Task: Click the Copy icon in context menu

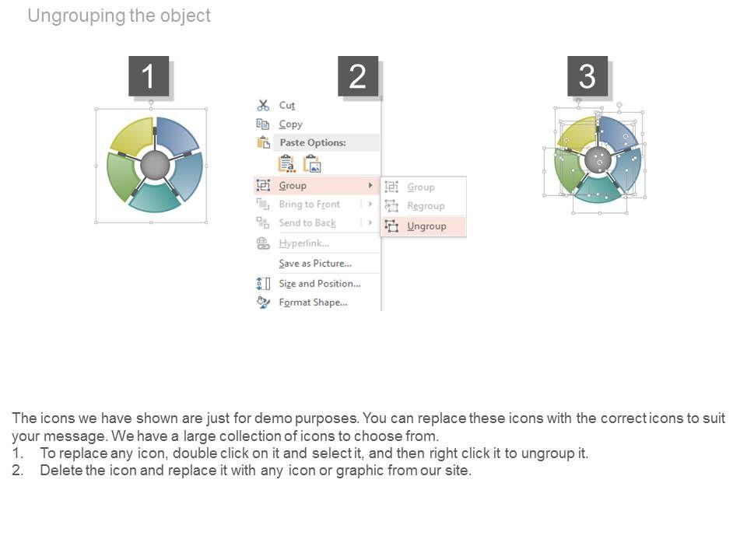Action: [x=263, y=124]
